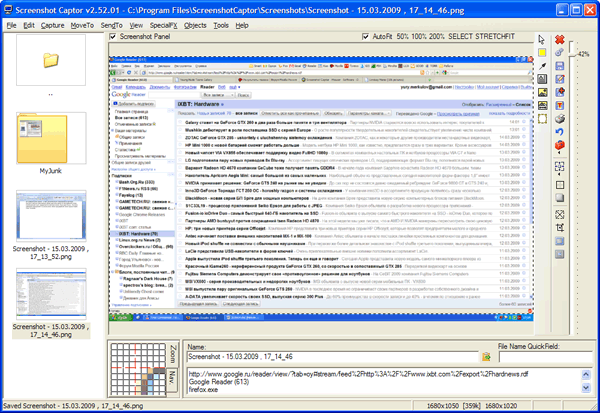
Task: Click the comment line 'Google Reader (613)'
Action: 219,382
